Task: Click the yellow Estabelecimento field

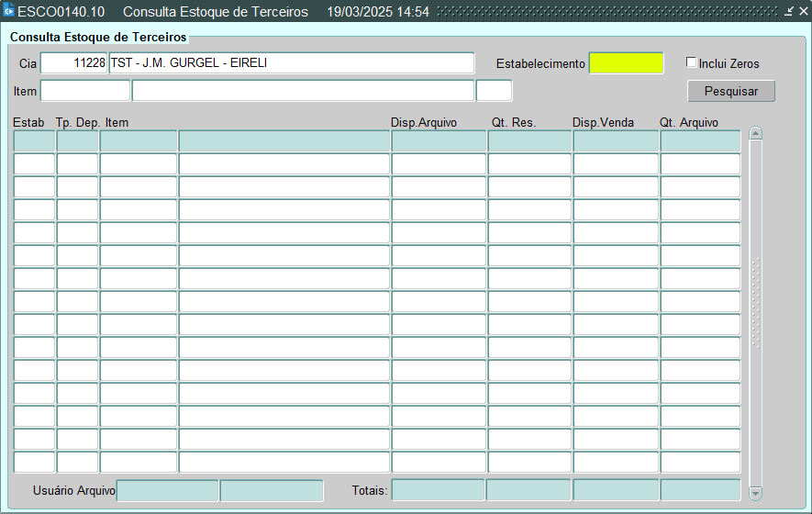Action: (x=626, y=63)
